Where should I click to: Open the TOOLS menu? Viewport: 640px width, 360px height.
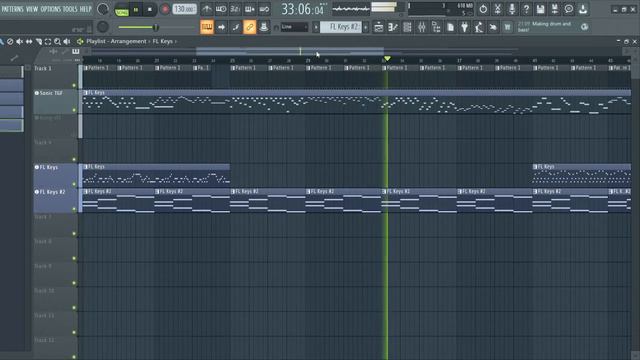click(70, 9)
